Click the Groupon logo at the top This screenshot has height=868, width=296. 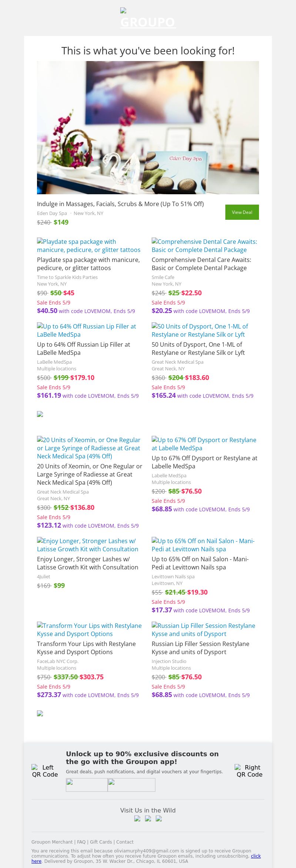(x=148, y=18)
